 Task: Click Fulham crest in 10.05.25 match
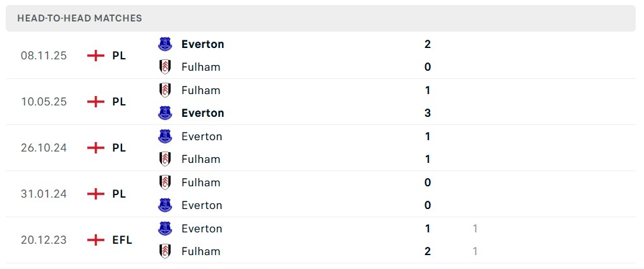click(165, 90)
